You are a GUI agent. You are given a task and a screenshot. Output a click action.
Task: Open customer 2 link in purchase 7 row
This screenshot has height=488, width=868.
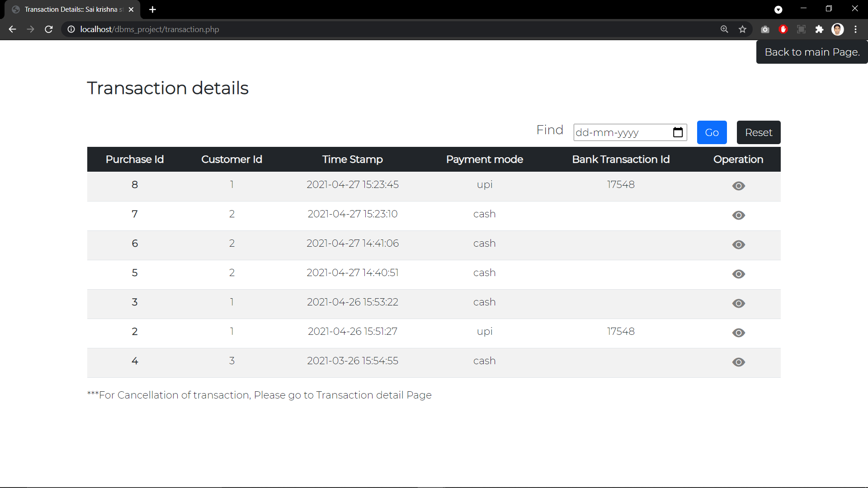[x=232, y=214]
